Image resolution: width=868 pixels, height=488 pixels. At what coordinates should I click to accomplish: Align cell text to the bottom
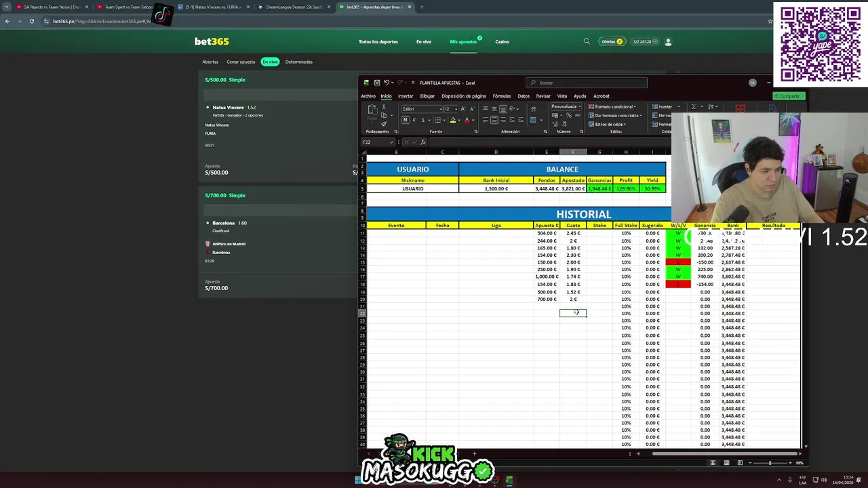point(502,108)
